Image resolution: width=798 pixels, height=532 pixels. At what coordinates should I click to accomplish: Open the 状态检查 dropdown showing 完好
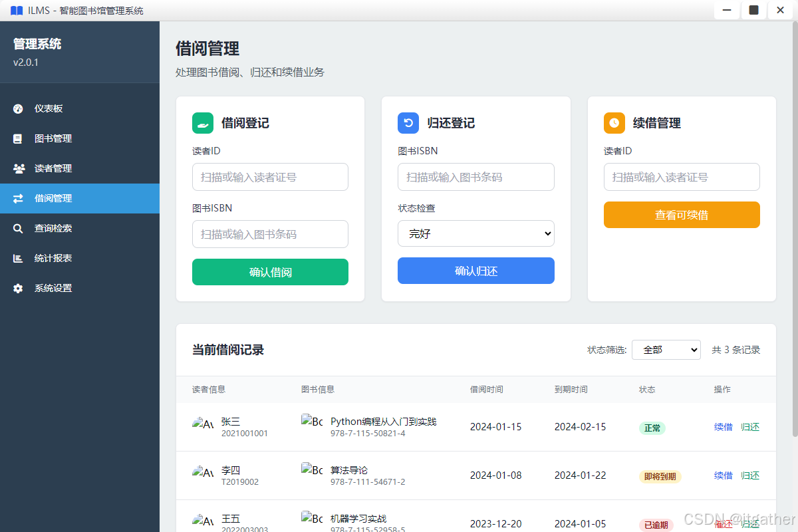pos(475,233)
